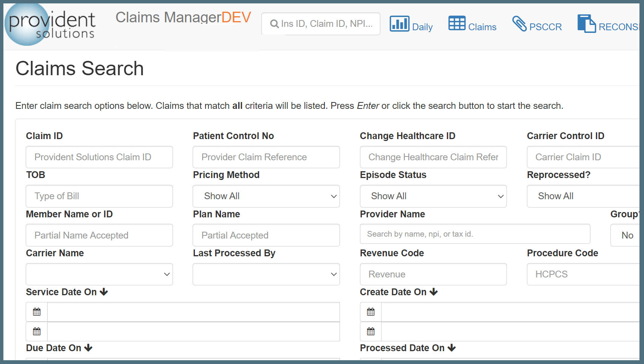
Task: Click the Claims Manager DEV title link
Action: click(183, 17)
